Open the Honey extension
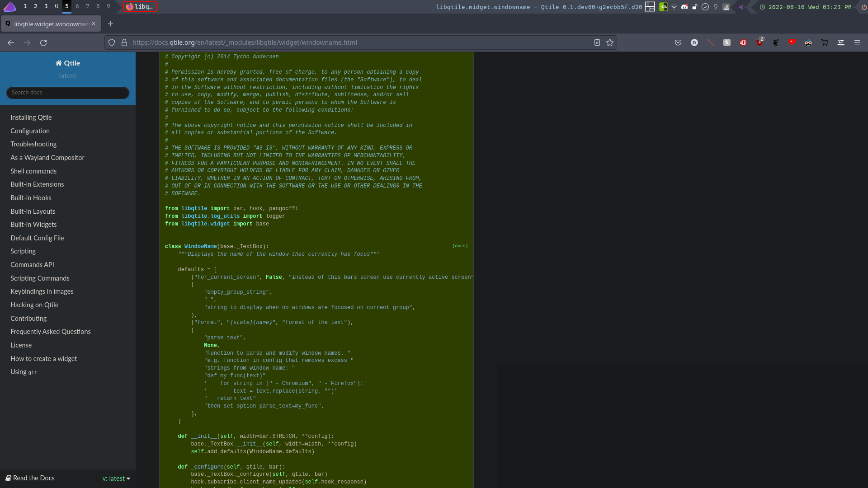868x488 pixels. 727,42
